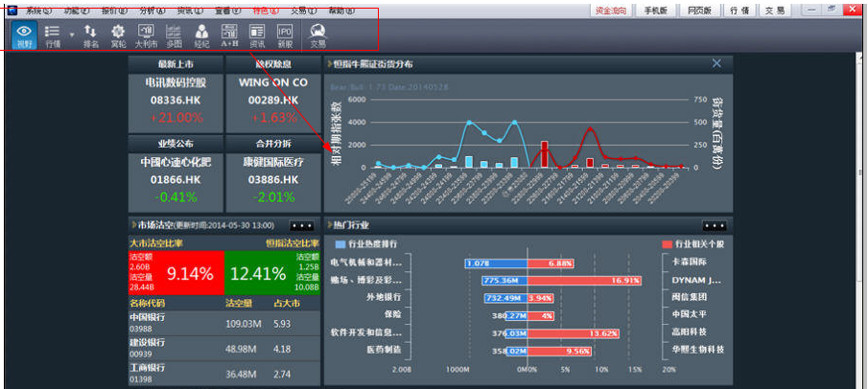Select the 中国银行 03988 short-selling row

click(x=224, y=323)
